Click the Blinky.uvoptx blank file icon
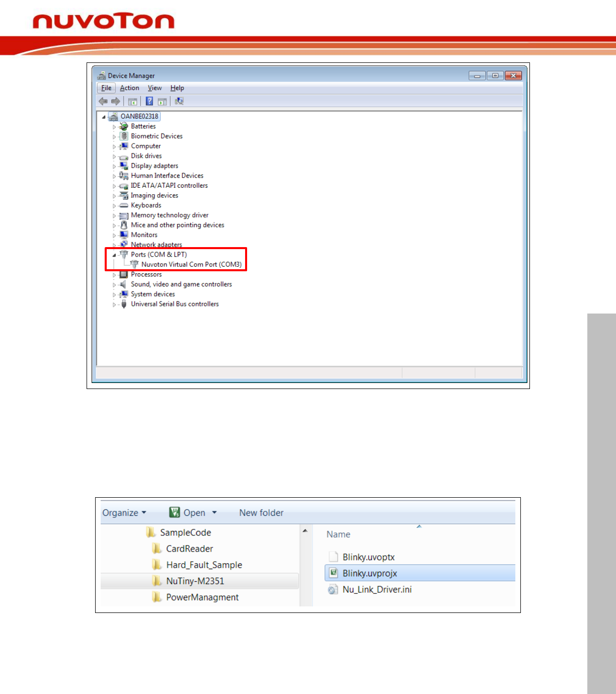Image resolution: width=616 pixels, height=694 pixels. point(333,557)
